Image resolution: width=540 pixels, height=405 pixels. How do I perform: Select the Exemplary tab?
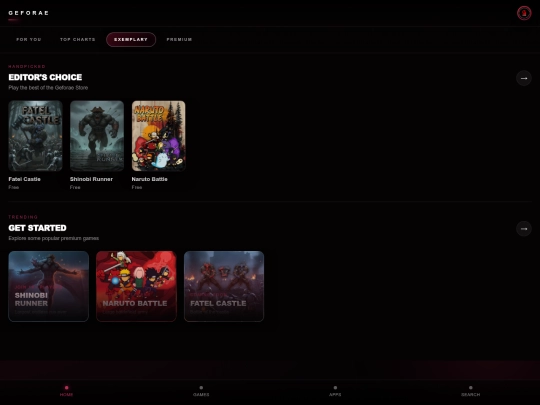(131, 40)
